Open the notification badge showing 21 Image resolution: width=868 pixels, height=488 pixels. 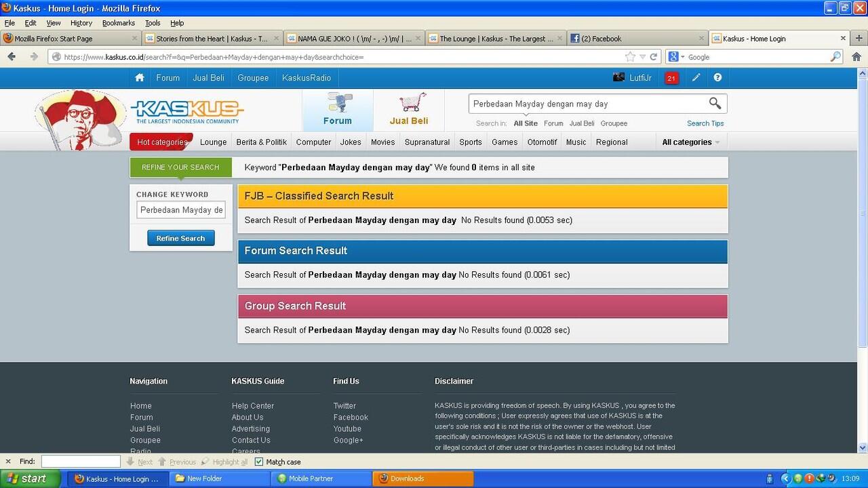click(x=671, y=78)
